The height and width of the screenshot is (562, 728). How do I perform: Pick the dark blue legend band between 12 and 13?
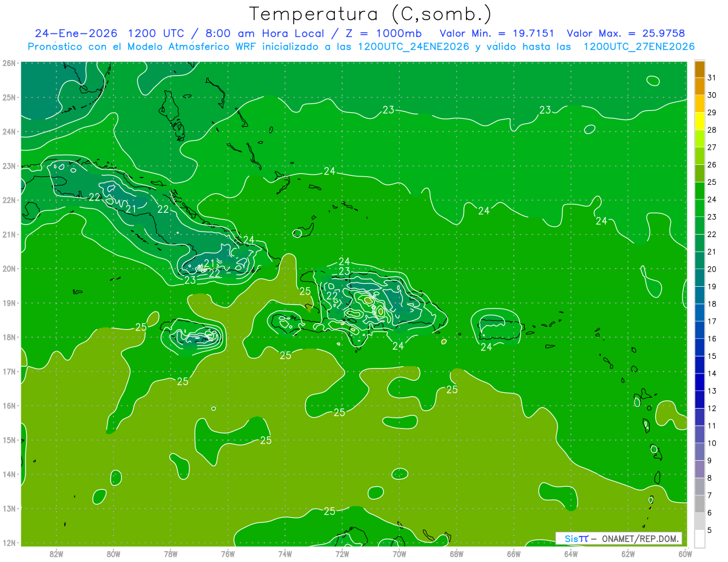[699, 400]
